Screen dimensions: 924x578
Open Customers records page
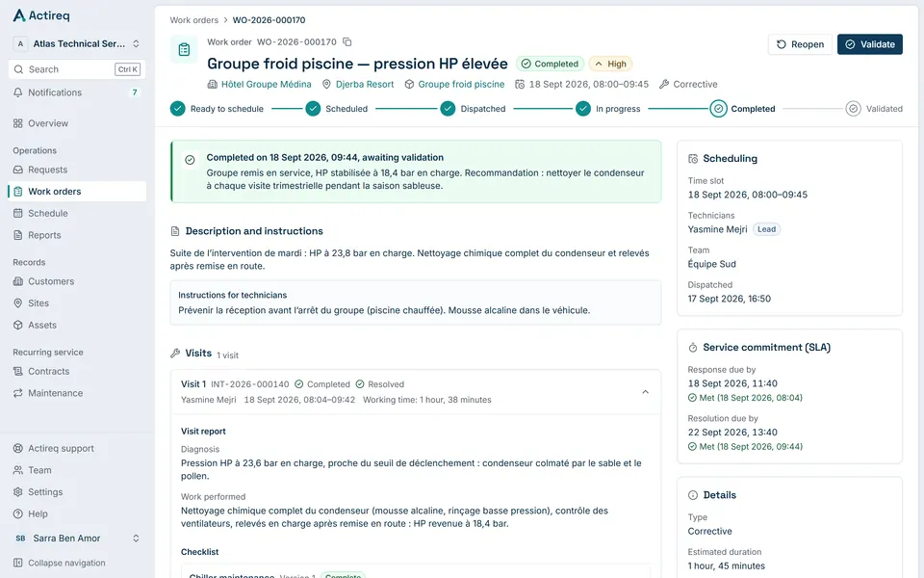tap(77, 281)
